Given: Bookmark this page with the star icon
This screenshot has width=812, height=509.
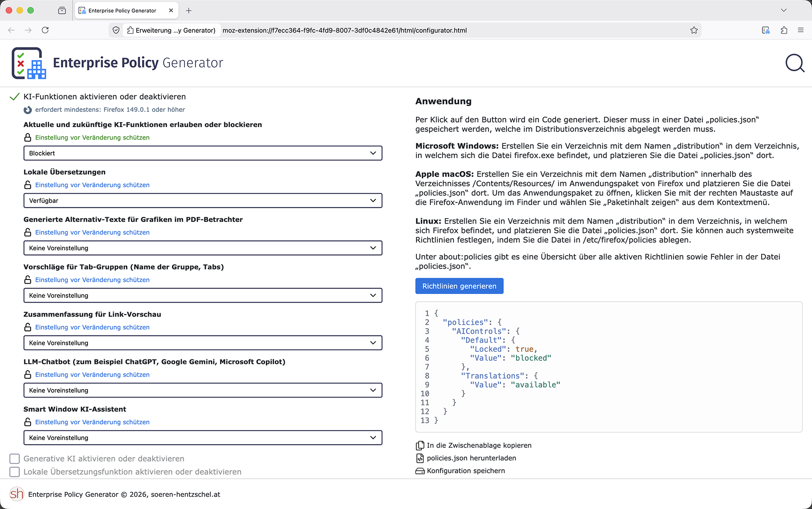Looking at the screenshot, I should (x=694, y=30).
